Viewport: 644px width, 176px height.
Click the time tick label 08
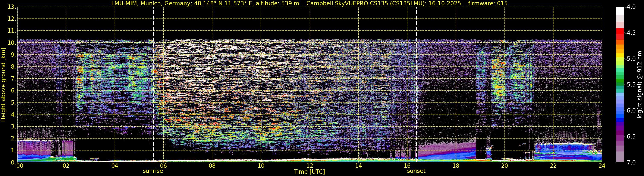click(212, 166)
